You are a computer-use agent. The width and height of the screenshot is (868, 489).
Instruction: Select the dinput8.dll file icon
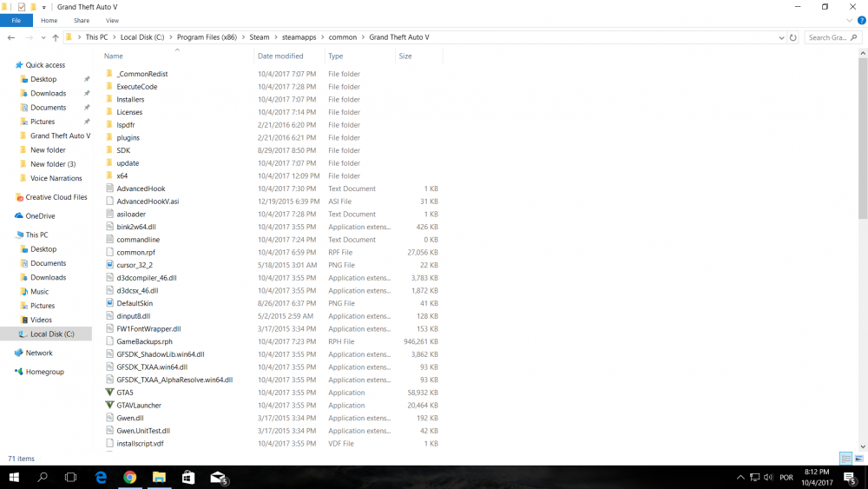[109, 315]
